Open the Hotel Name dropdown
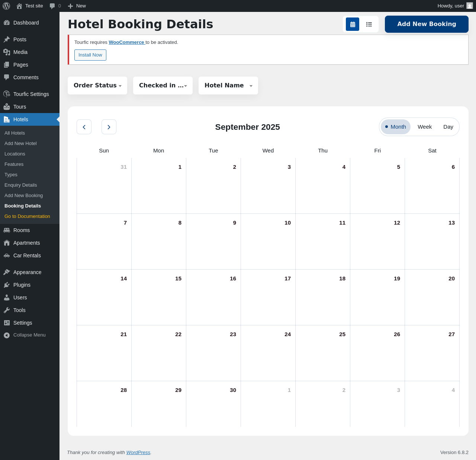476x460 pixels. coord(228,86)
